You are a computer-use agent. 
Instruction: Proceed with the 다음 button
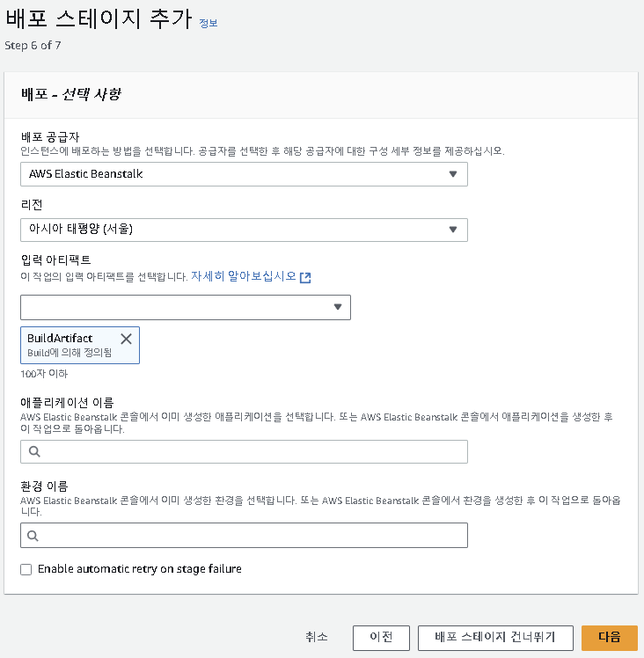[610, 638]
